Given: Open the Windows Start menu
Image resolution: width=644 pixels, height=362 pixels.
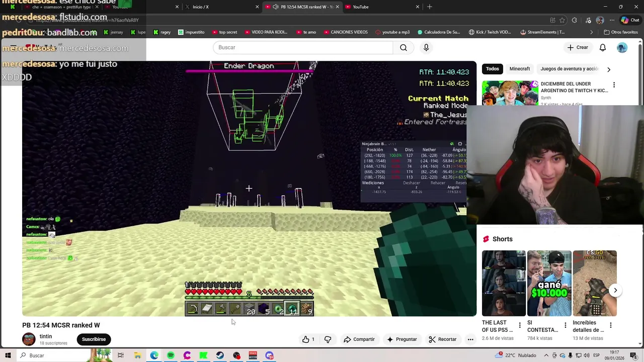Looking at the screenshot, I should [8, 355].
